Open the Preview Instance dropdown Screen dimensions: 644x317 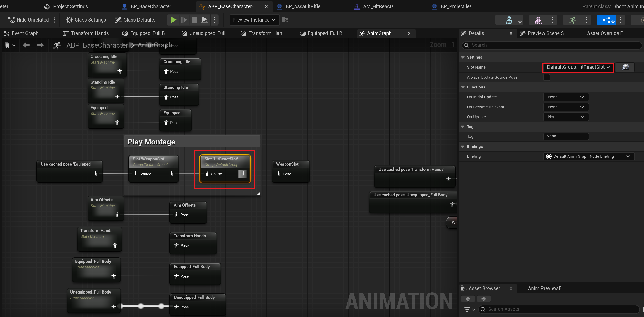click(x=254, y=20)
